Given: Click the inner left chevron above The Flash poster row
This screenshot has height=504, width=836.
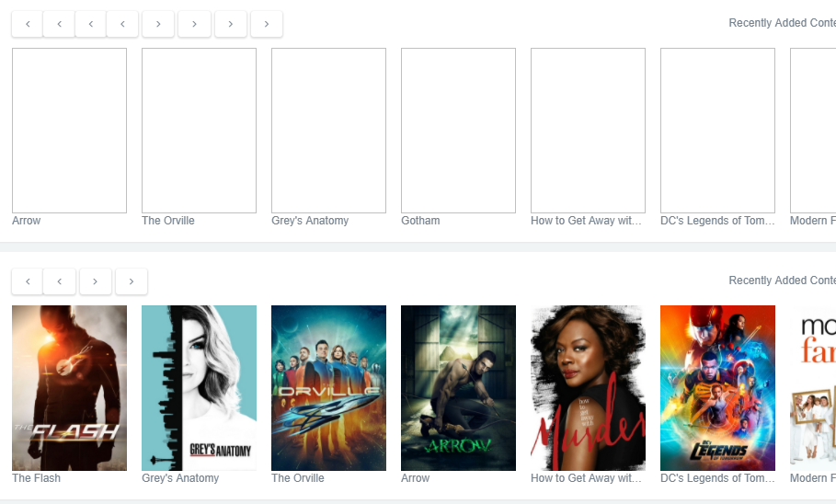Looking at the screenshot, I should [59, 281].
